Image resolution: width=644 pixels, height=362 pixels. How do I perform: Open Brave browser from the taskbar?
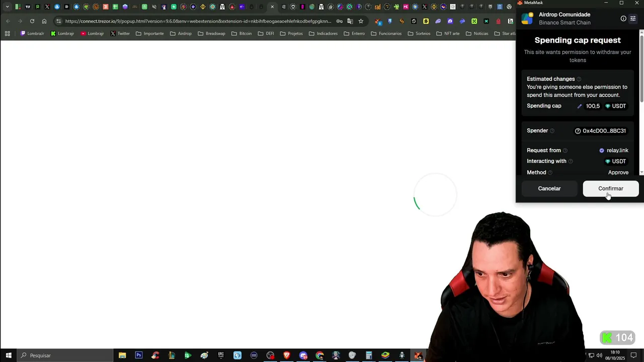pos(287,355)
